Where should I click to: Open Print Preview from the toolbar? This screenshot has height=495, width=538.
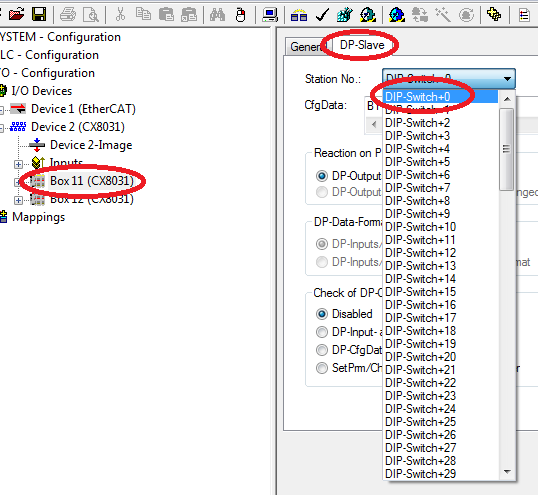[91, 15]
